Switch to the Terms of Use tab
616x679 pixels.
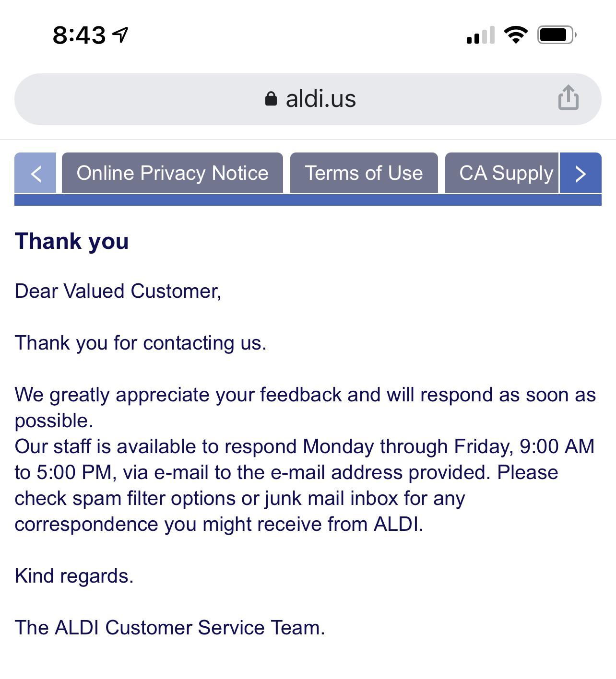point(364,173)
